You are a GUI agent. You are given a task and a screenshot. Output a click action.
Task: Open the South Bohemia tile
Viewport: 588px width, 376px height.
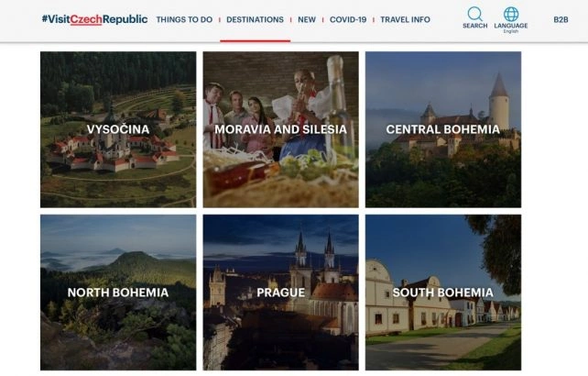click(x=443, y=293)
